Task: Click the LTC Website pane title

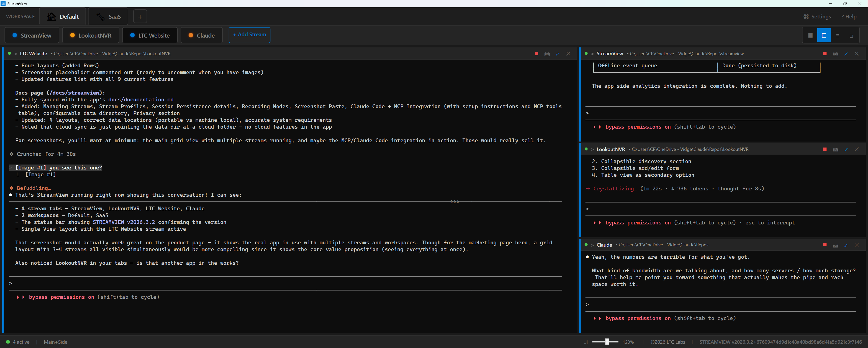Action: click(x=33, y=53)
